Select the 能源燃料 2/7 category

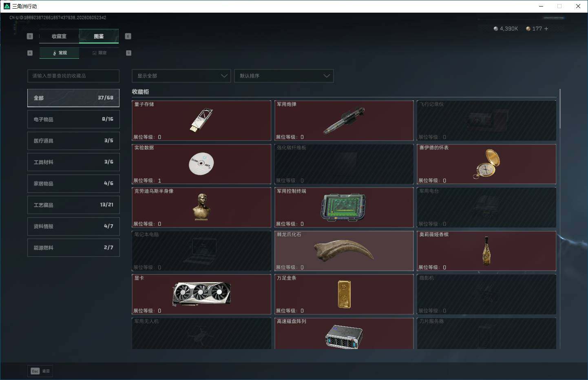[73, 247]
